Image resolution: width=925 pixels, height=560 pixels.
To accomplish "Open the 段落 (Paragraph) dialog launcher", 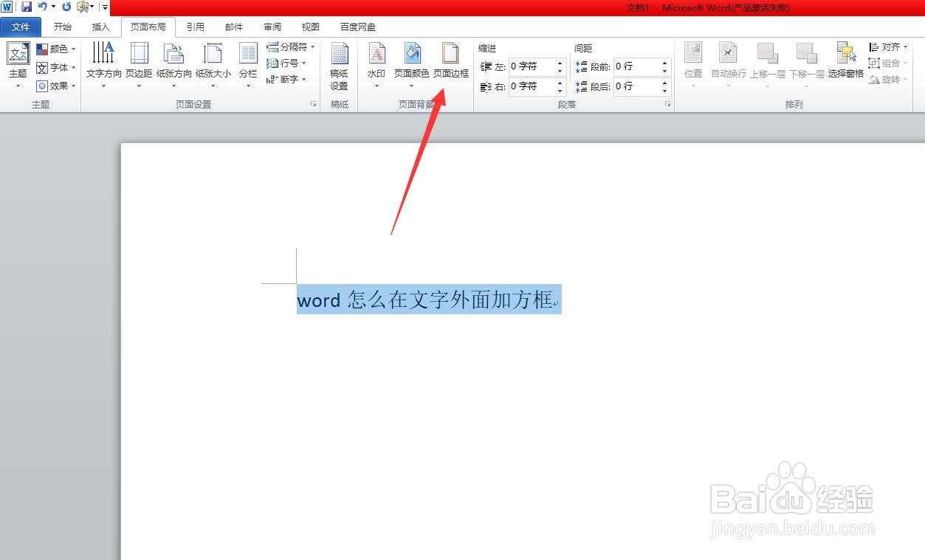I will click(668, 105).
